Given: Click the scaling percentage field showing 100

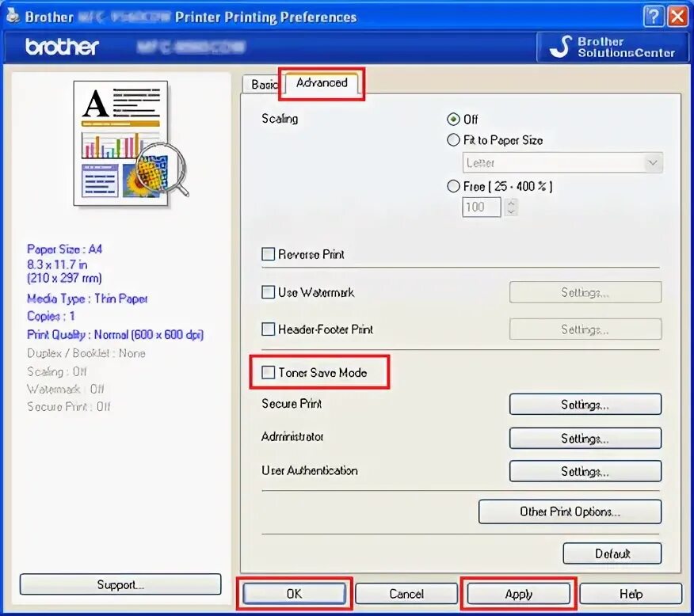Looking at the screenshot, I should [482, 207].
